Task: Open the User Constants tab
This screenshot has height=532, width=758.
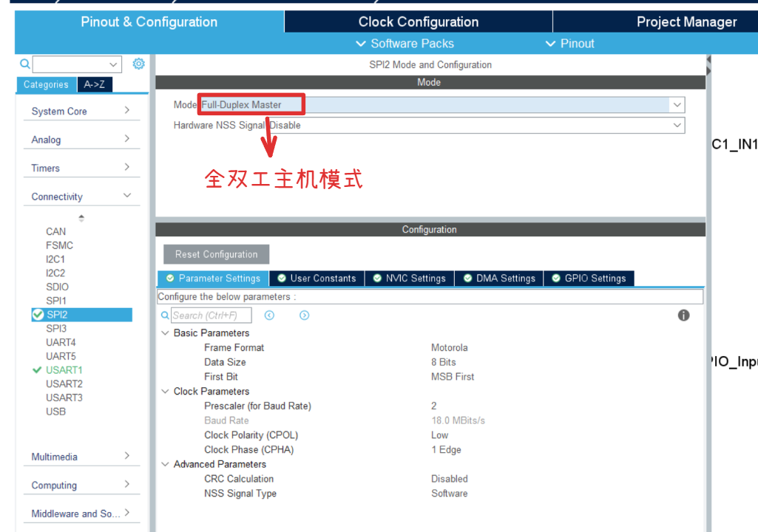Action: (x=317, y=279)
